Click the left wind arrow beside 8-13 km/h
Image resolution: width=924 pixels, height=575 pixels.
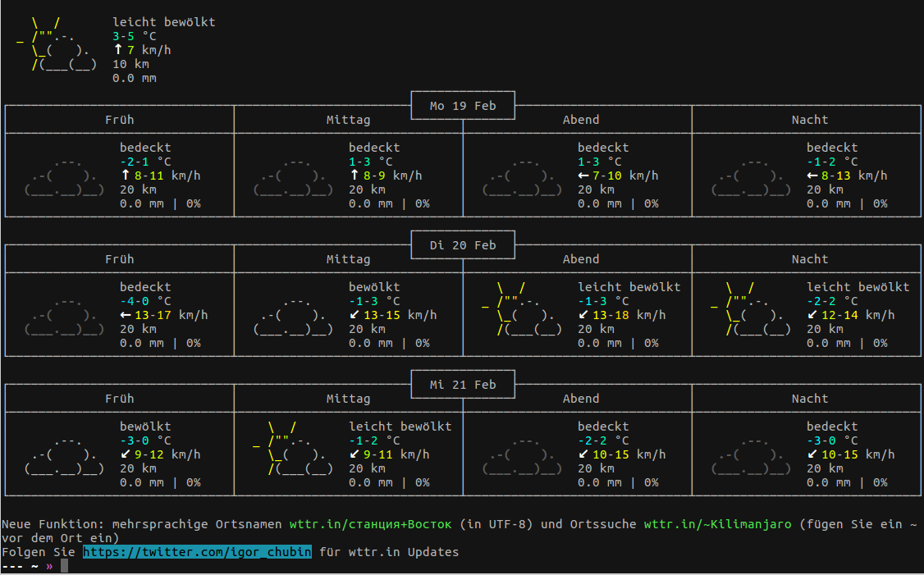click(x=812, y=176)
